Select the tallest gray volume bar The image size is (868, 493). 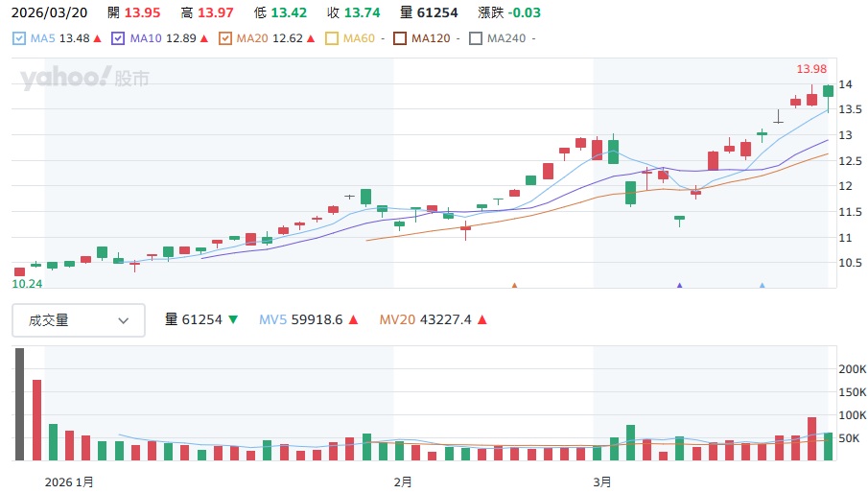click(20, 404)
